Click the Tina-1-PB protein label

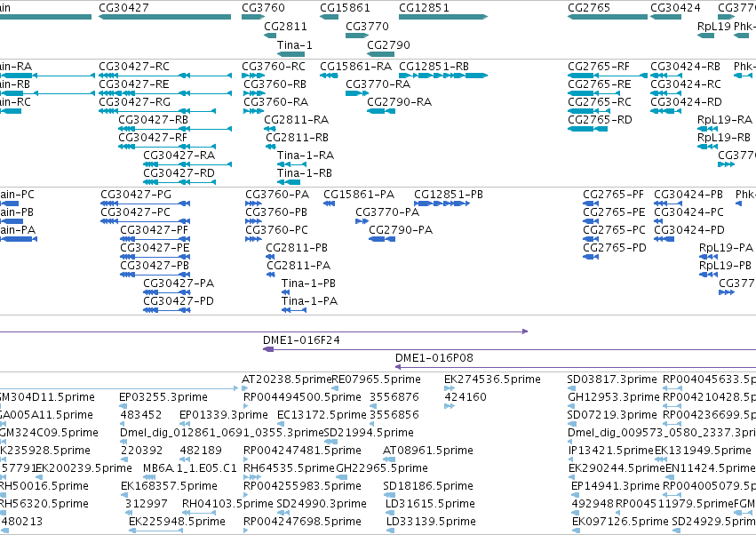tap(308, 283)
